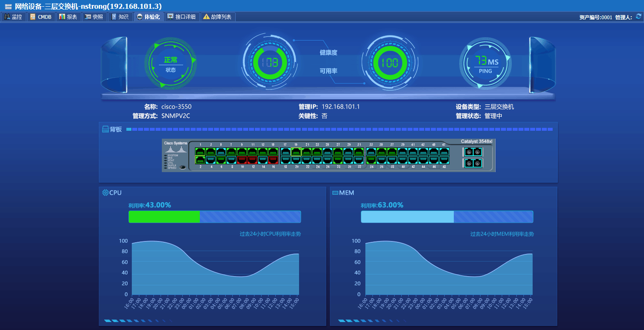Click the 过去24小时MEM利用率走势 label

(502, 234)
